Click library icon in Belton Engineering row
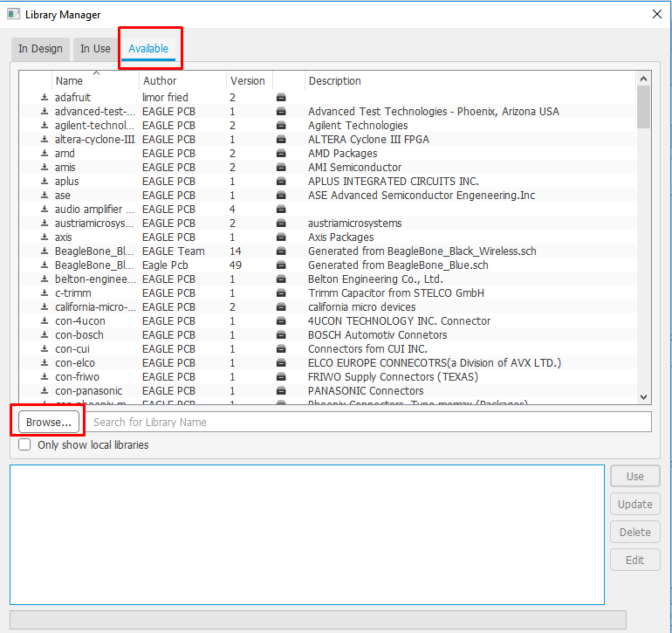Image resolution: width=672 pixels, height=633 pixels. click(281, 279)
